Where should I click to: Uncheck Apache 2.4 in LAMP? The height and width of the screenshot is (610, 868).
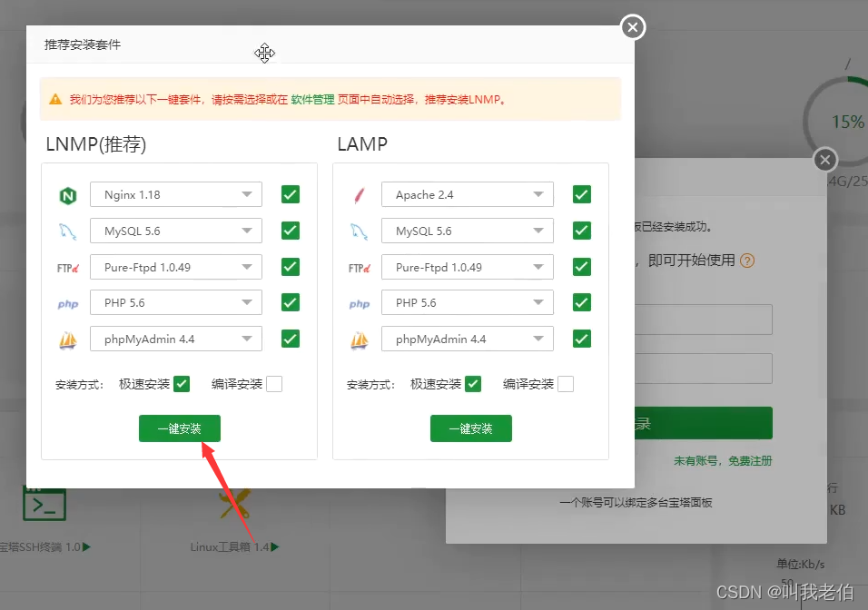point(582,194)
